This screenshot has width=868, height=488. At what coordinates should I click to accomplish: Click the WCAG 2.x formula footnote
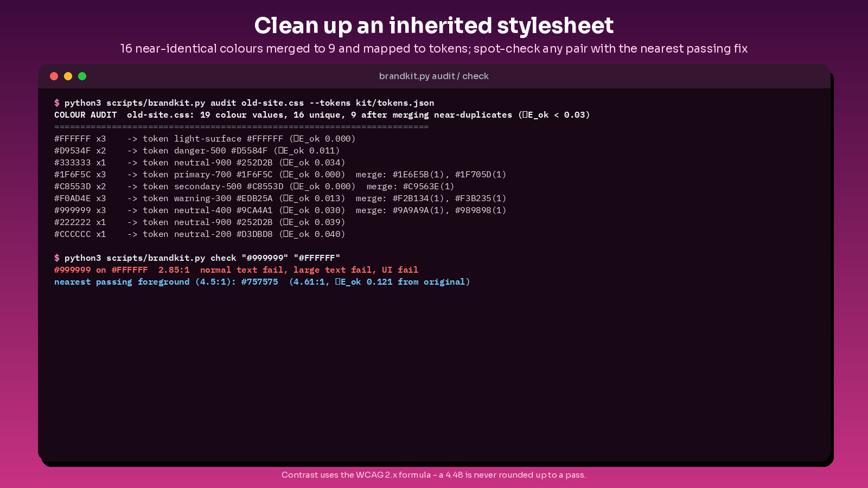click(x=434, y=474)
